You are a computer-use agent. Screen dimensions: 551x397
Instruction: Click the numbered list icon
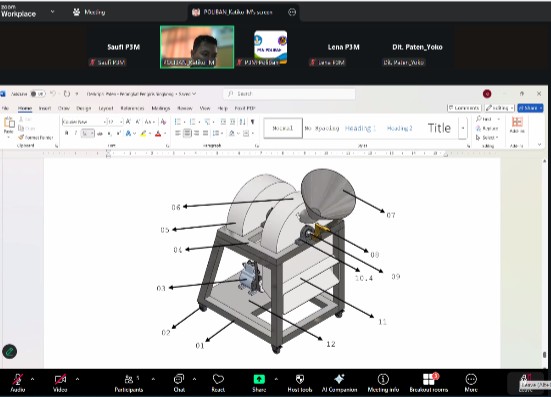point(192,122)
